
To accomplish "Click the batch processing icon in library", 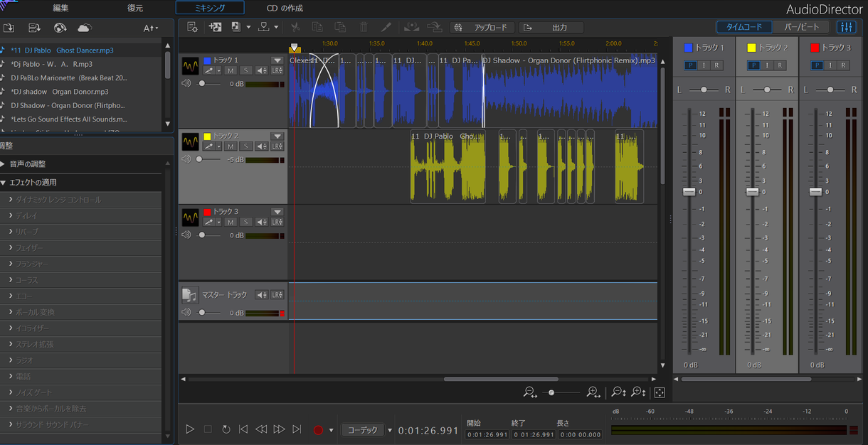I will [x=34, y=28].
